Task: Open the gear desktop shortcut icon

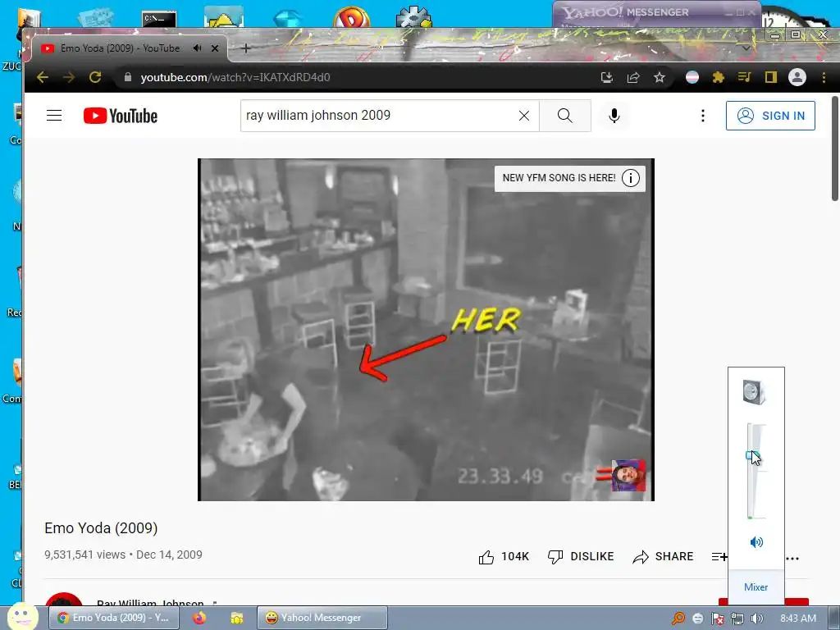Action: point(413,16)
